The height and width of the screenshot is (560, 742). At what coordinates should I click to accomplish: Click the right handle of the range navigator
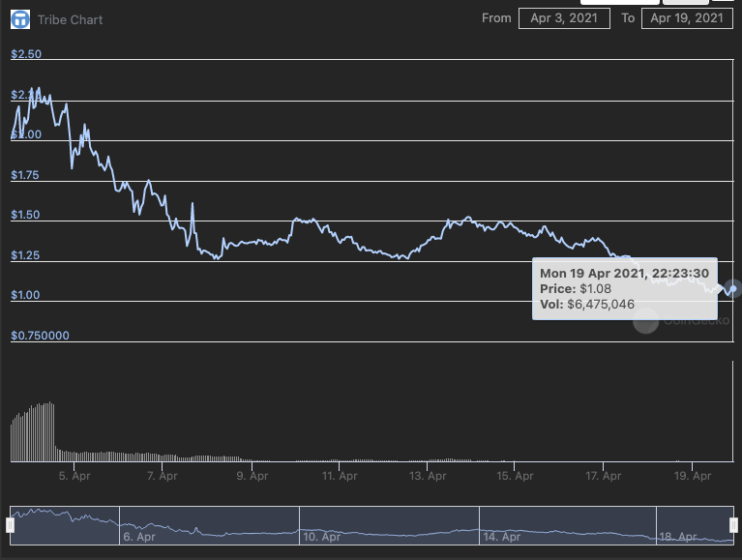pyautogui.click(x=733, y=525)
